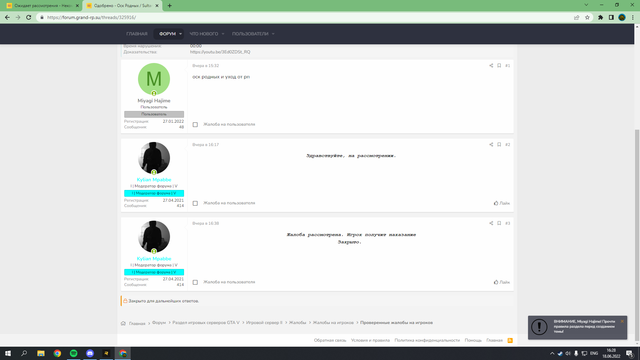Open Помощь footer link

tap(473, 340)
